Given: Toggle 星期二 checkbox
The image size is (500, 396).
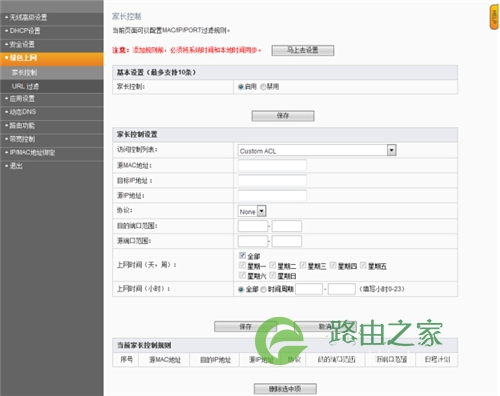Looking at the screenshot, I should pyautogui.click(x=273, y=266).
